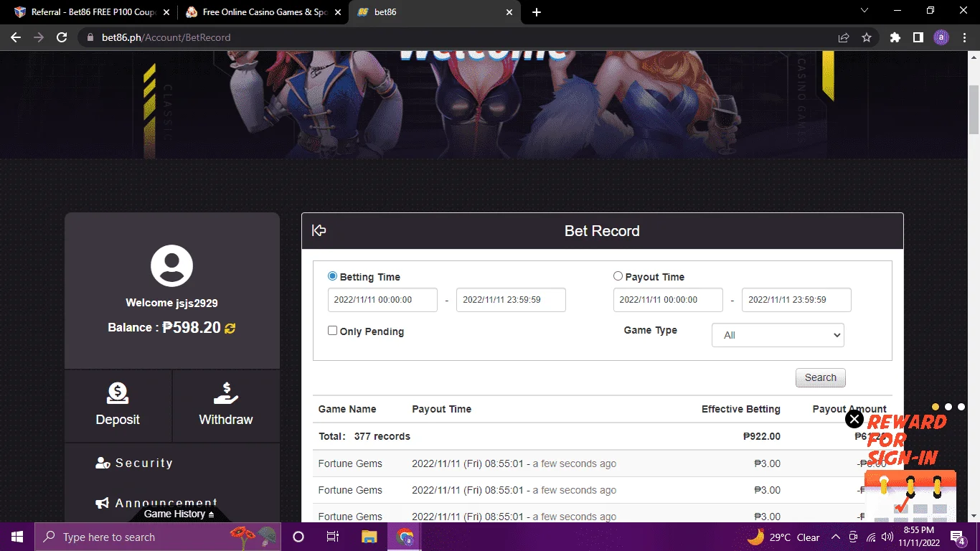Open a new browser tab
The image size is (980, 551).
tap(537, 12)
